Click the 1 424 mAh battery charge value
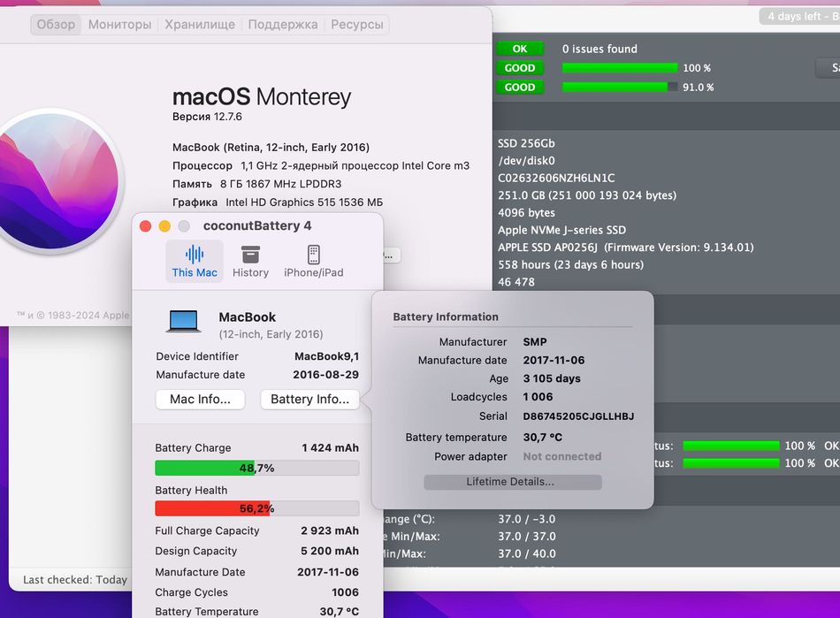This screenshot has height=618, width=840. [330, 447]
